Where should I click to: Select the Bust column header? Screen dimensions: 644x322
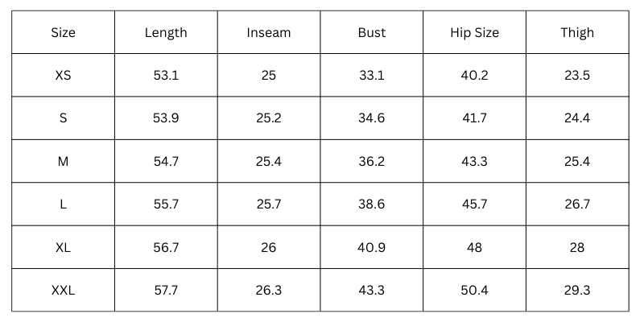click(372, 33)
